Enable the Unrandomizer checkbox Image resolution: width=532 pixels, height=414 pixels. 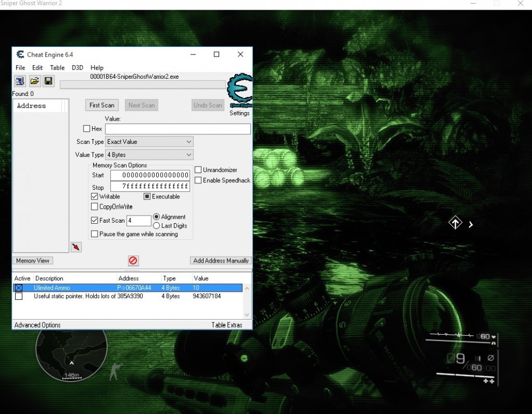click(x=198, y=169)
